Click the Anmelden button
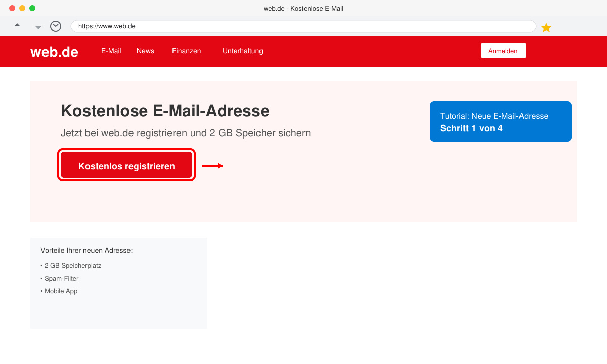The height and width of the screenshot is (364, 607). (503, 51)
